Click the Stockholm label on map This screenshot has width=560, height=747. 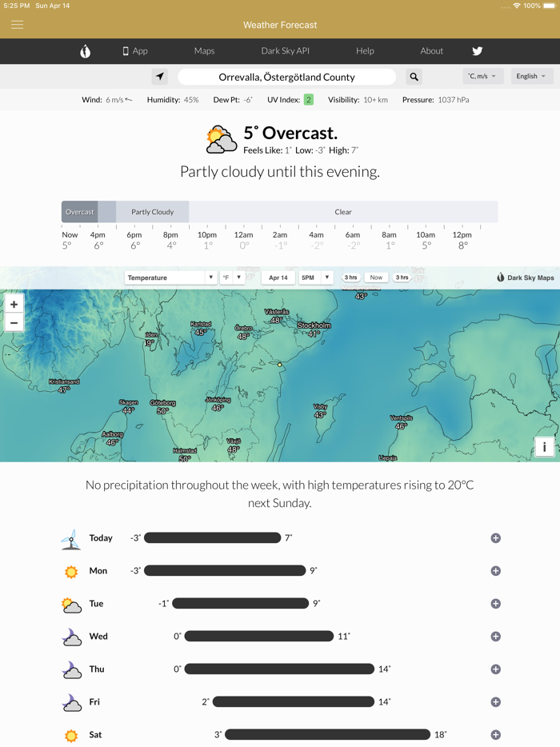(x=314, y=326)
